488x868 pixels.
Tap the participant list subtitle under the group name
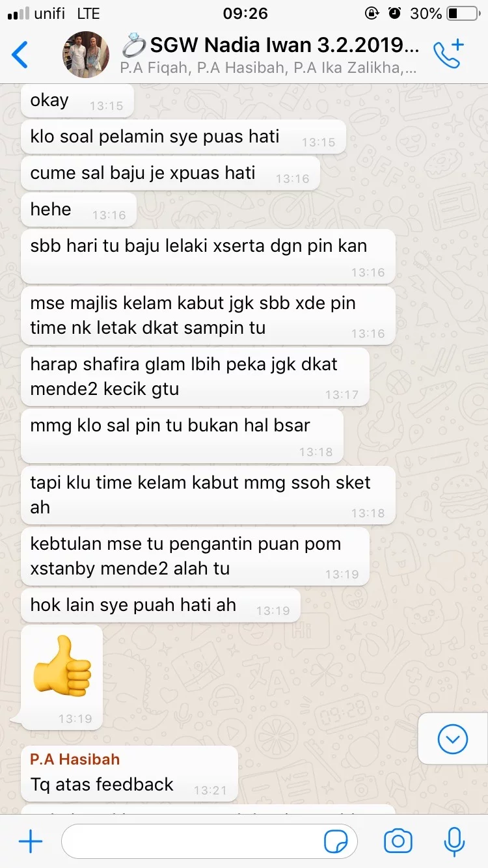point(269,67)
